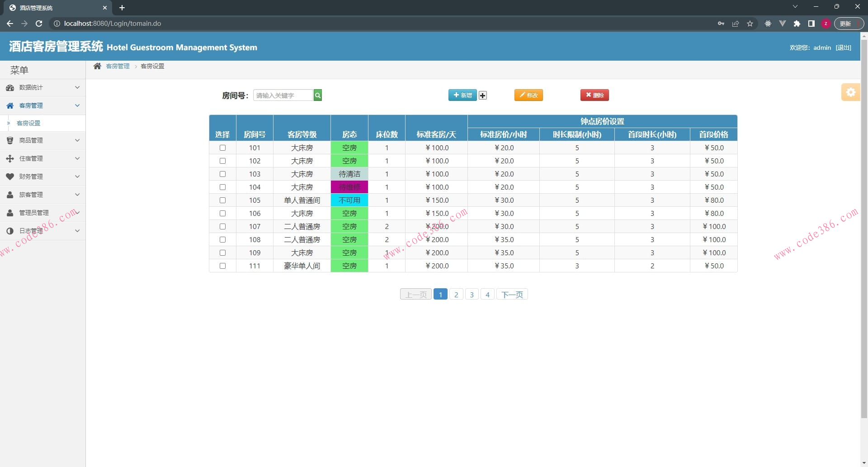The width and height of the screenshot is (868, 467).
Task: Reload the page in browser
Action: click(39, 24)
